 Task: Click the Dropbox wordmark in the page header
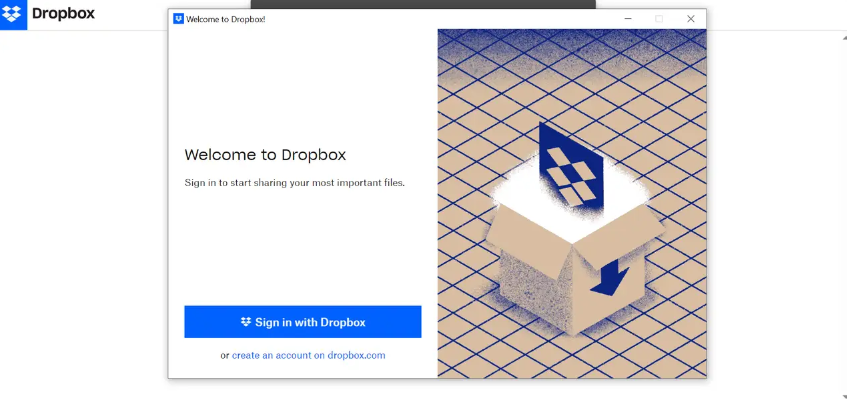coord(63,13)
